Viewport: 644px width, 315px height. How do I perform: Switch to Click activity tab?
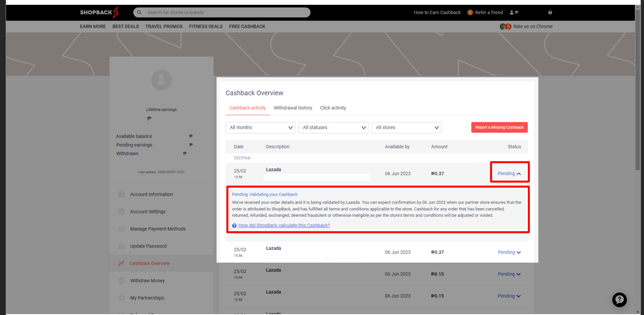point(333,108)
